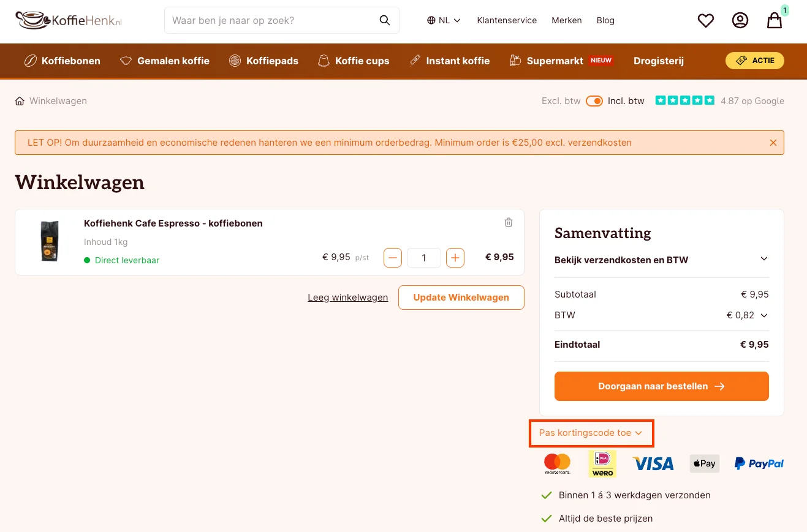Open the NL language dropdown

point(444,20)
